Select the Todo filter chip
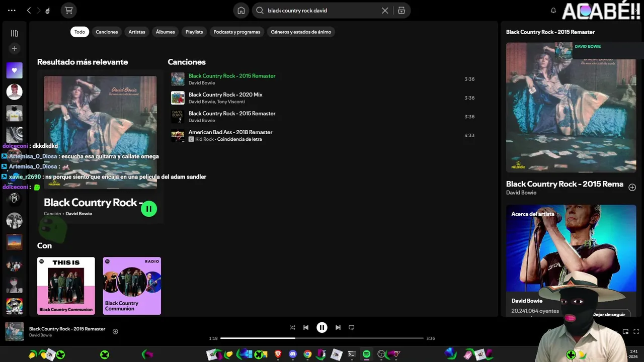 (80, 32)
